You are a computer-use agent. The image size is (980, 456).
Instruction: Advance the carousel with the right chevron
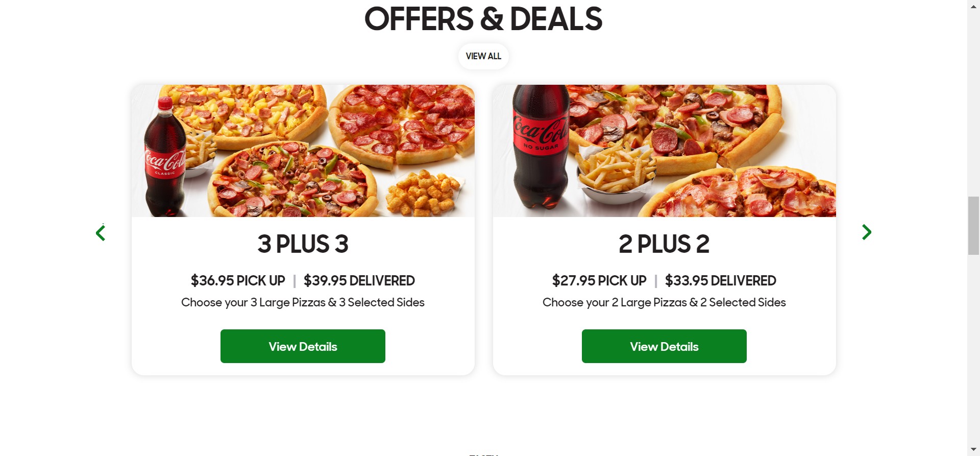point(866,232)
